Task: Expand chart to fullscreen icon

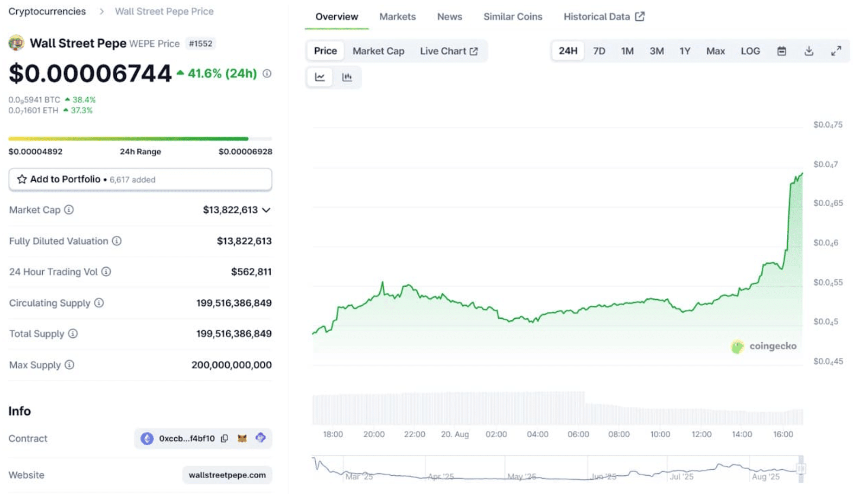Action: [x=836, y=51]
